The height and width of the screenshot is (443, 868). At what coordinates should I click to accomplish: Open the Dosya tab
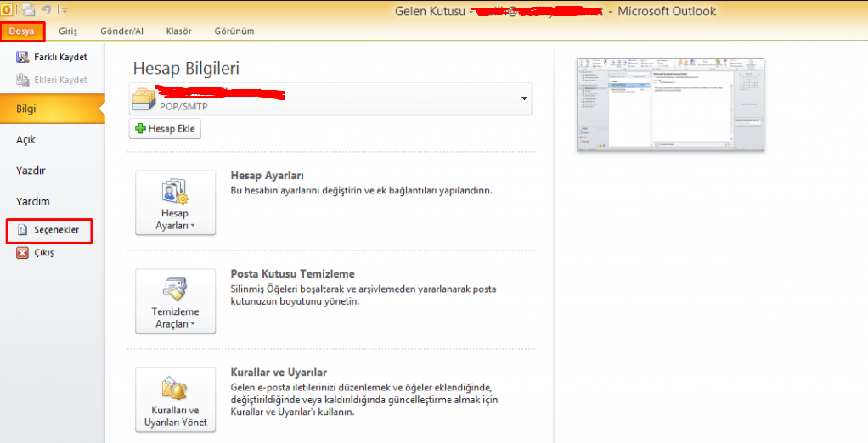tap(21, 31)
